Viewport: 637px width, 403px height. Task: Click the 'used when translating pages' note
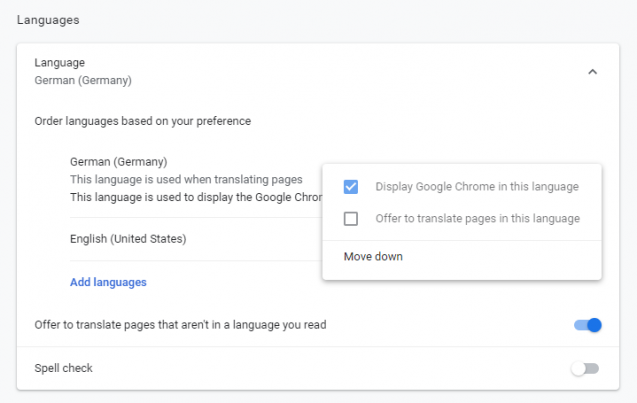point(186,180)
